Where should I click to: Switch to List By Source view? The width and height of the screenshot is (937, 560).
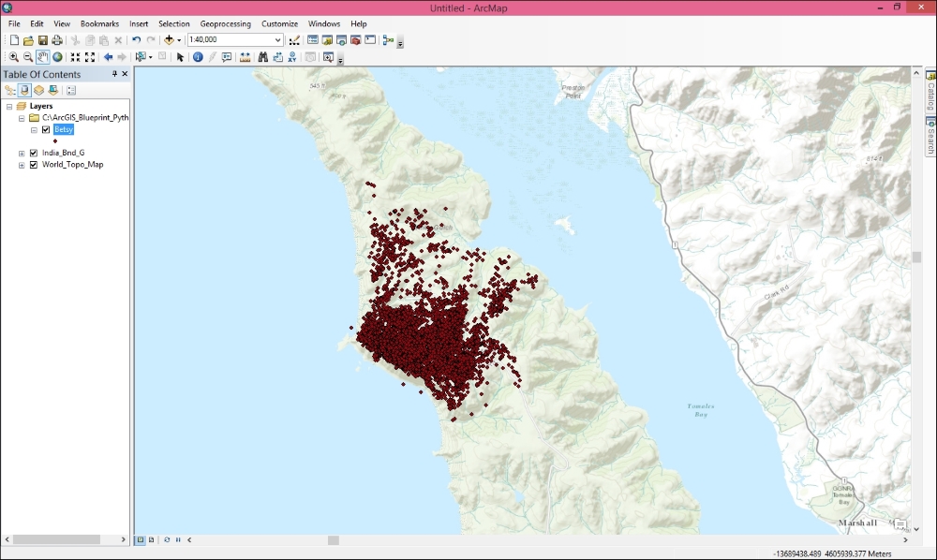pyautogui.click(x=24, y=90)
